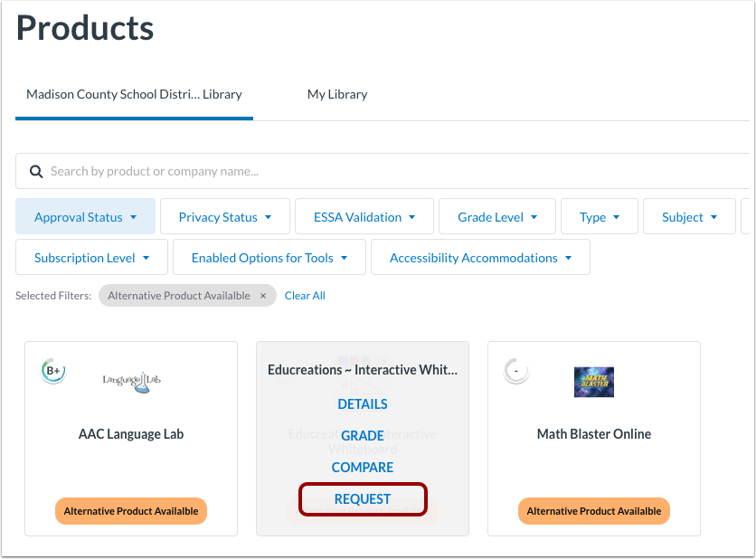
Task: Open the Subject filter dropdown
Action: [x=689, y=217]
